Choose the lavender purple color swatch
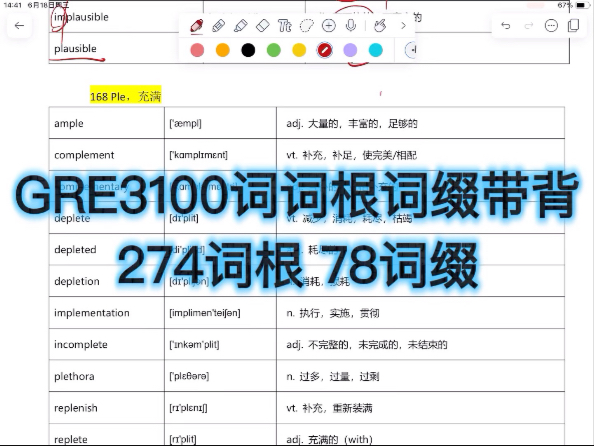The width and height of the screenshot is (594, 446). point(350,50)
